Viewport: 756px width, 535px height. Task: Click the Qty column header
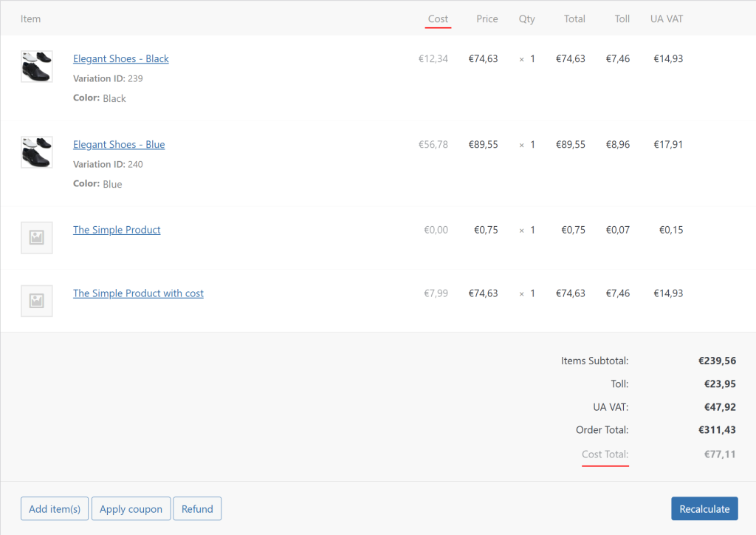tap(527, 18)
